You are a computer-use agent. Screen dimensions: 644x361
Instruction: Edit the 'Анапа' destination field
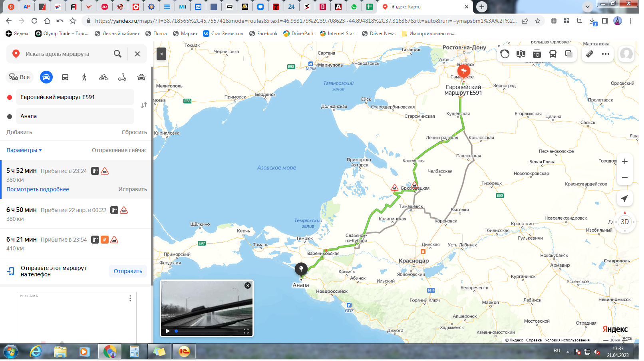coord(75,116)
